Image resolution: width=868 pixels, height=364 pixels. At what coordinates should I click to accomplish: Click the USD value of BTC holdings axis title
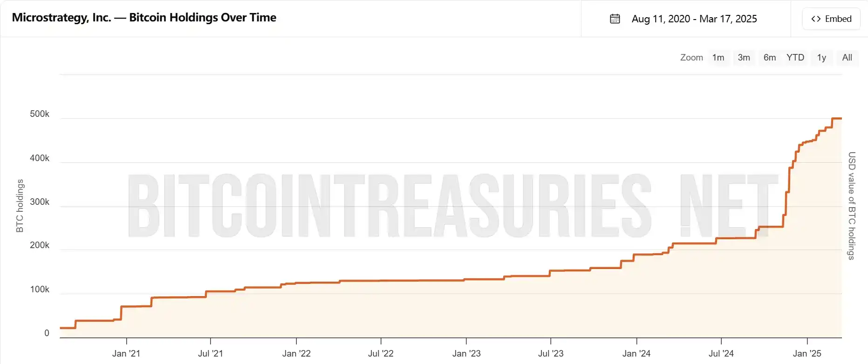(852, 206)
